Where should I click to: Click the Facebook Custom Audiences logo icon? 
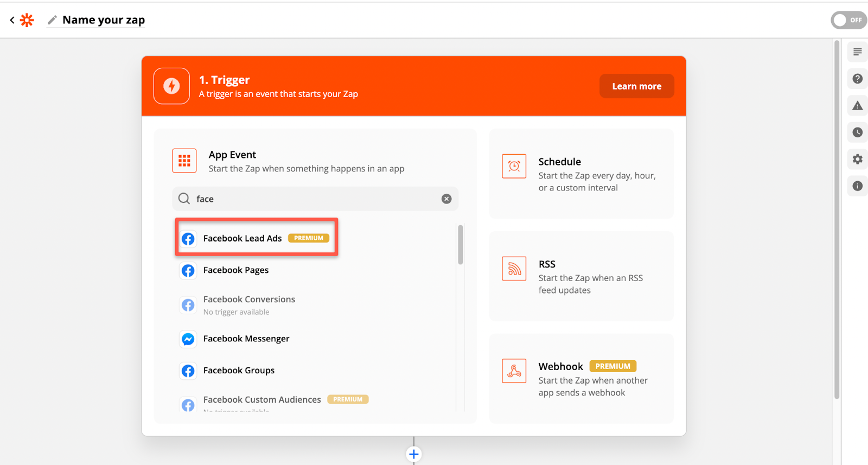click(188, 405)
